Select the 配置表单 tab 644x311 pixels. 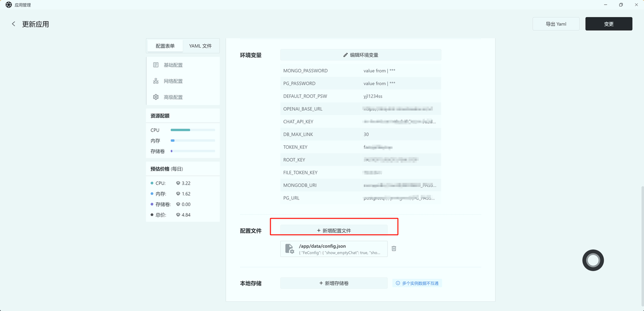pos(165,45)
